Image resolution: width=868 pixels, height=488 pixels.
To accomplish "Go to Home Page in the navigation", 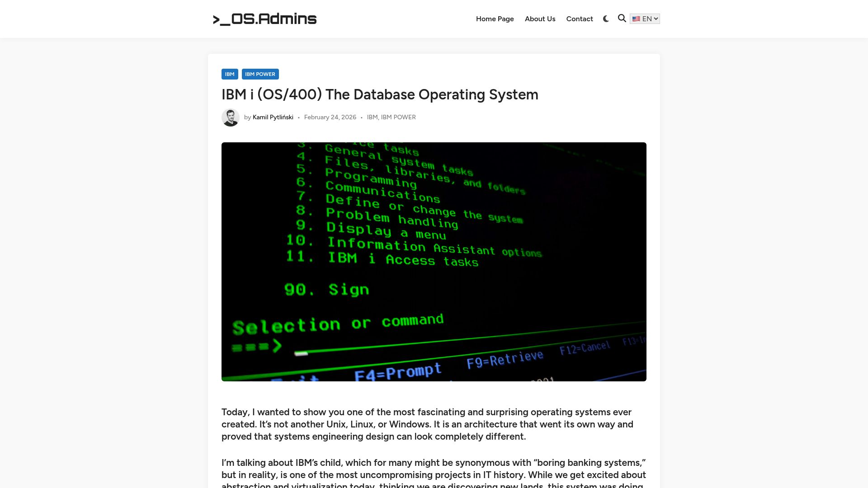I will point(495,19).
